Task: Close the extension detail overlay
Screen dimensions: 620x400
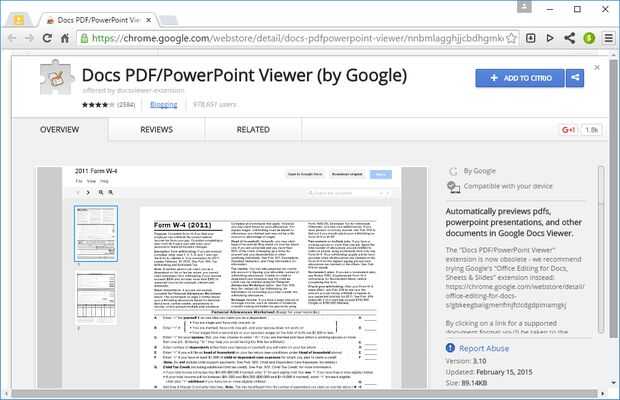Action: [597, 68]
